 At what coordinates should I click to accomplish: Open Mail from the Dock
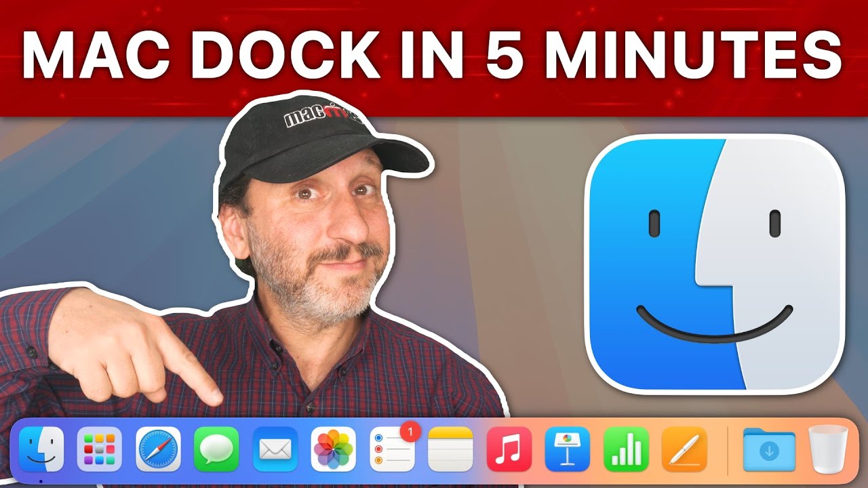275,449
